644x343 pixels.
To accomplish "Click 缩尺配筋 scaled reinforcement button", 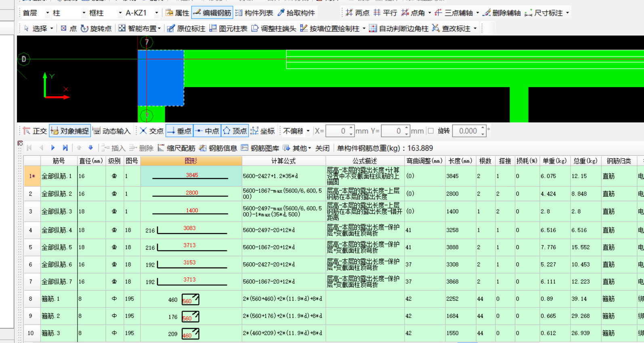I will 176,148.
